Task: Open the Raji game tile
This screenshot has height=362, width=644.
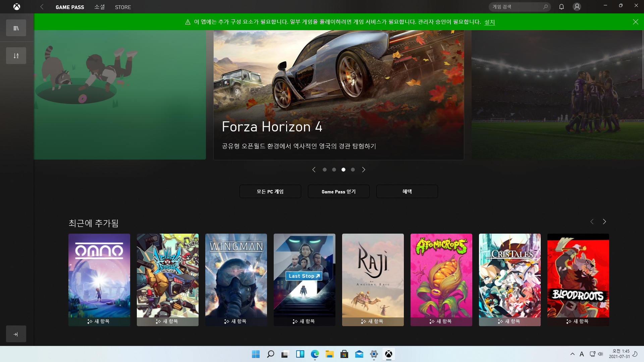Action: pyautogui.click(x=373, y=280)
